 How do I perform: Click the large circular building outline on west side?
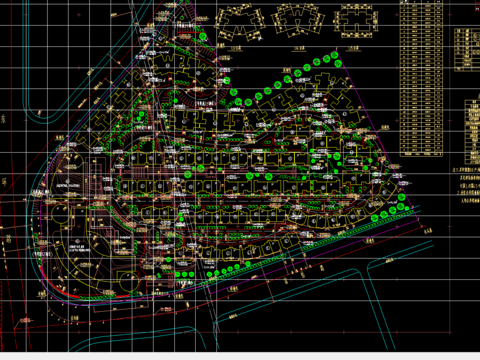pos(60,214)
